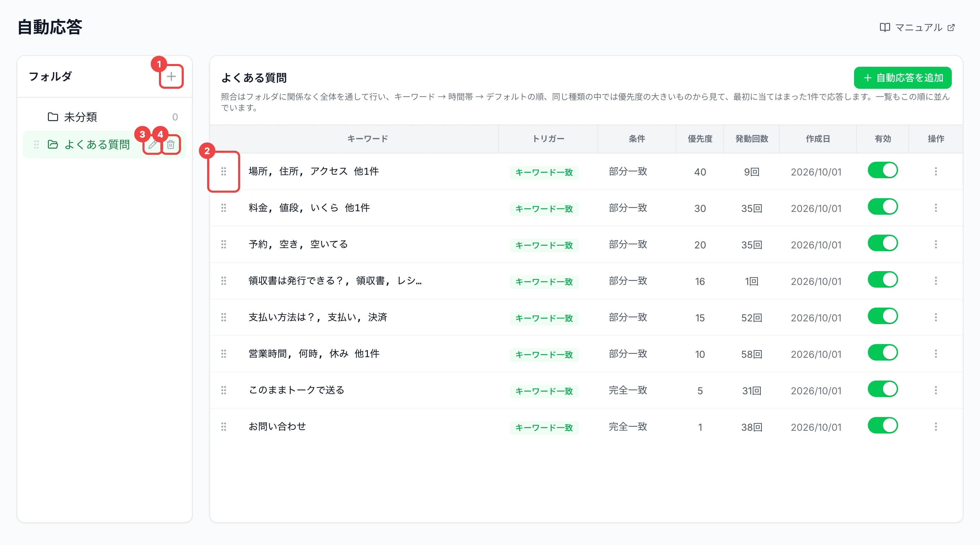The image size is (980, 545).
Task: Click the pencil icon to rename よくある質問 folder
Action: [x=153, y=145]
